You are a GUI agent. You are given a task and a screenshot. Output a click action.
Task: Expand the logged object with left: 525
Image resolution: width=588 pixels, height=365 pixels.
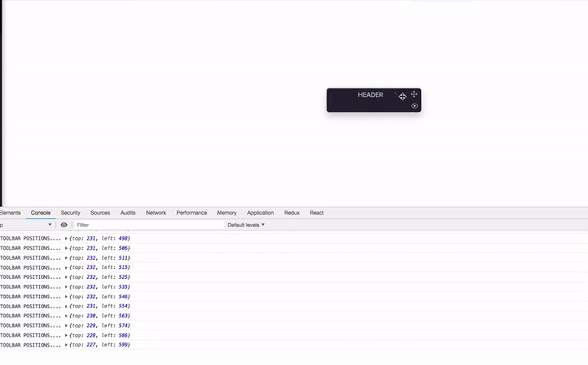66,276
